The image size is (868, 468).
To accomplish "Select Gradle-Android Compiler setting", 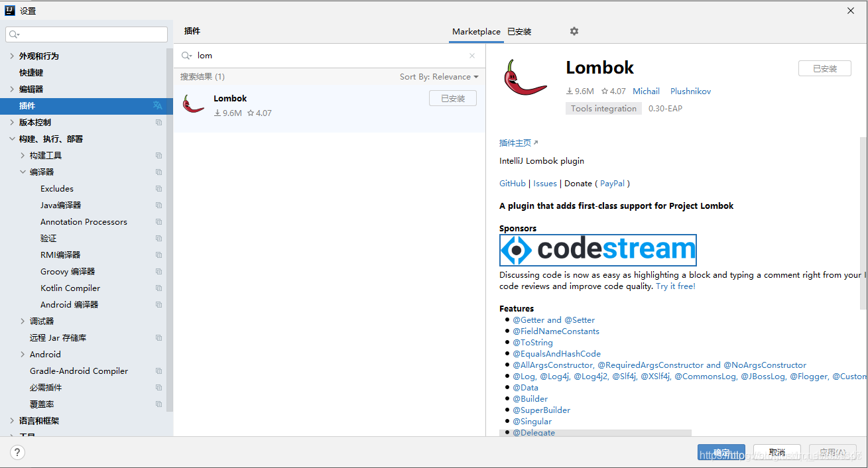I will point(79,371).
